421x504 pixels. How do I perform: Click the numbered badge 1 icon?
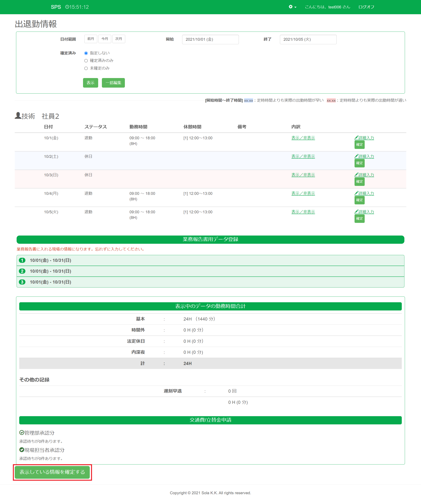click(x=22, y=260)
